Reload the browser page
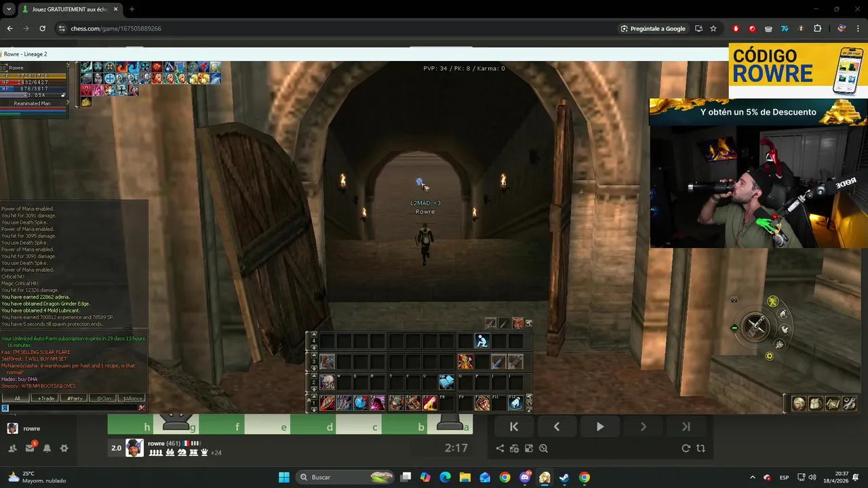This screenshot has width=868, height=488. click(x=42, y=28)
